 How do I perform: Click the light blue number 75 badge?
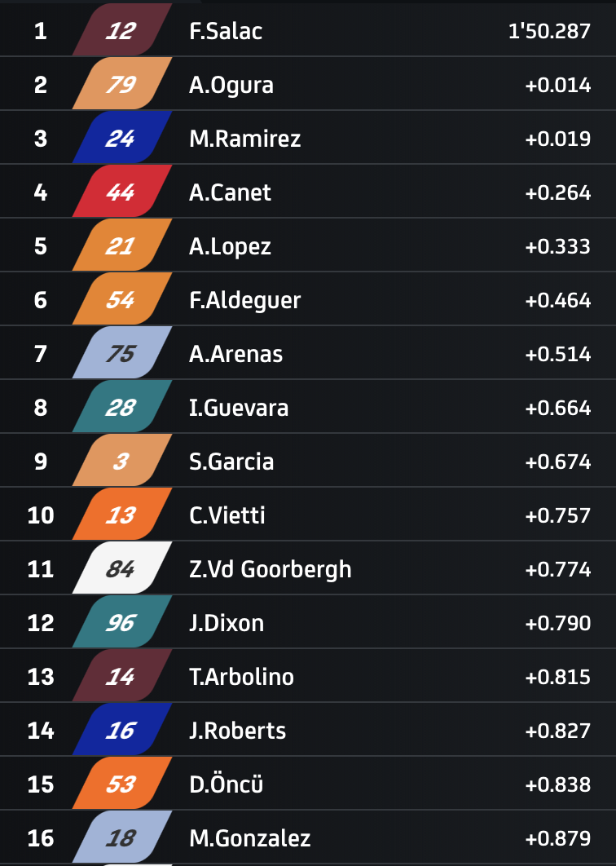coord(121,354)
